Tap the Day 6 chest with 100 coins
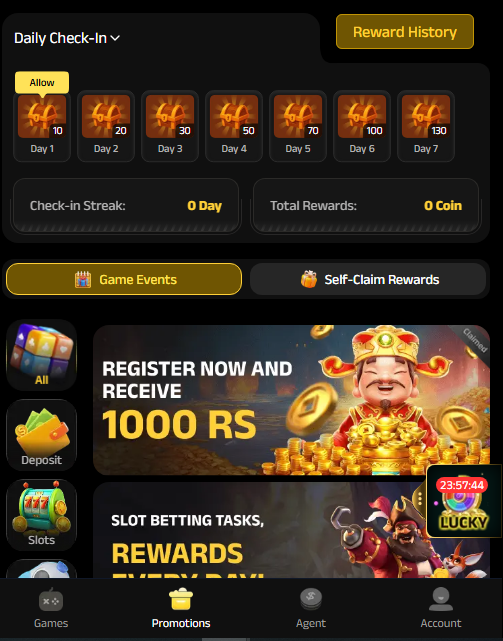Screen dimensions: 503x641 [362, 126]
